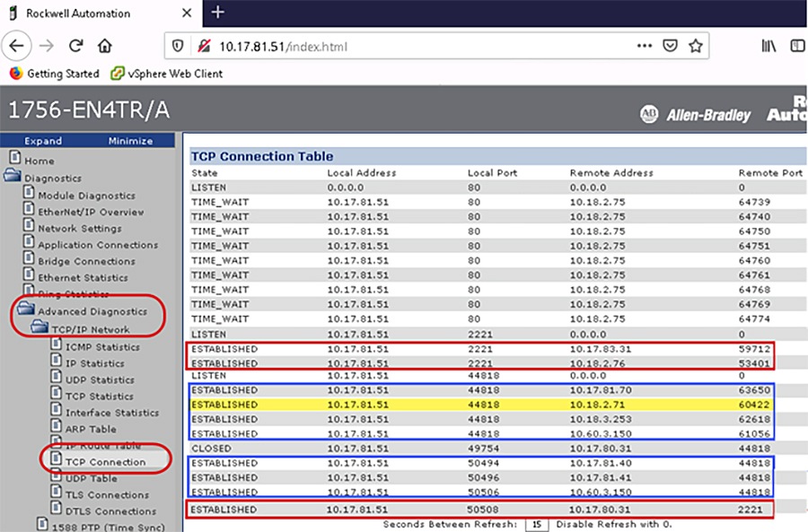808x532 pixels.
Task: Toggle the sidebar icon in toolbar
Action: [x=798, y=46]
